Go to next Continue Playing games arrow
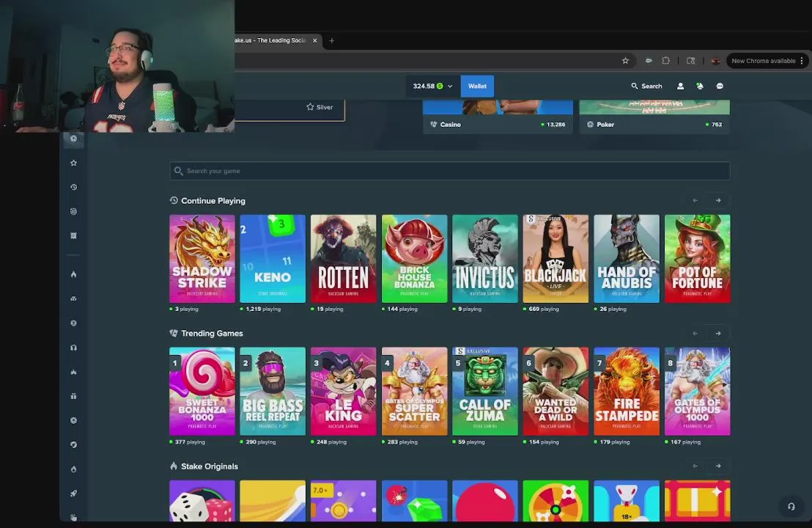The image size is (812, 528). pos(718,200)
